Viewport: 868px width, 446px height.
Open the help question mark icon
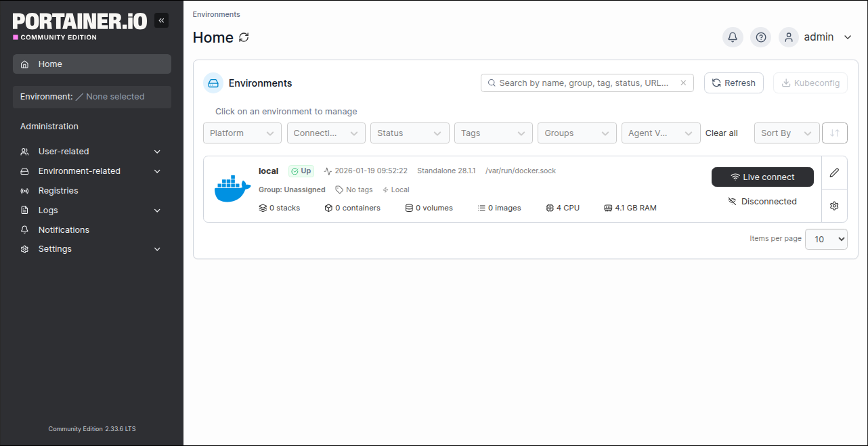click(x=761, y=37)
